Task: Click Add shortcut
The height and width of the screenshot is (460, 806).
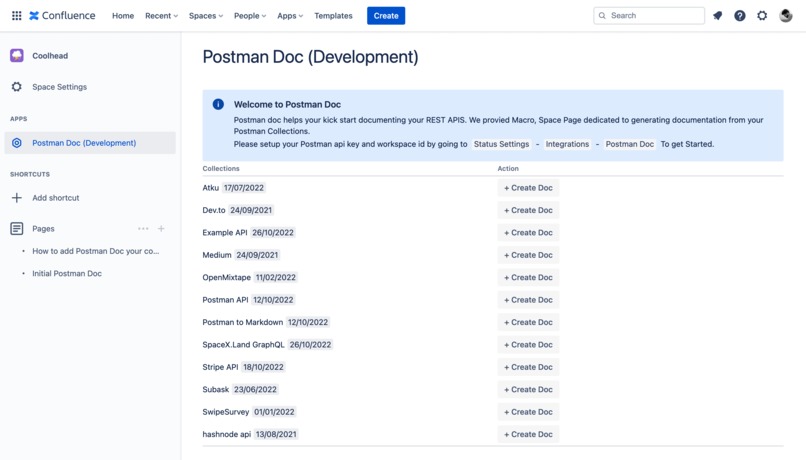Action: [x=56, y=198]
